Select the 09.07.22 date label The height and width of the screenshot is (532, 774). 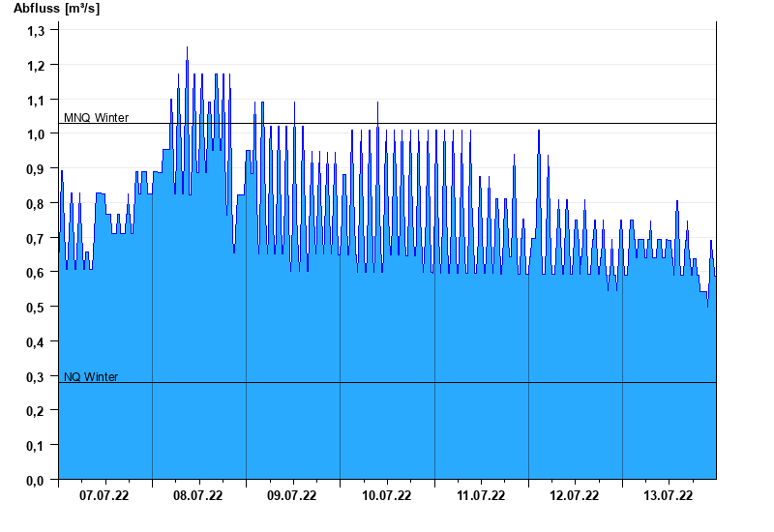(x=292, y=495)
